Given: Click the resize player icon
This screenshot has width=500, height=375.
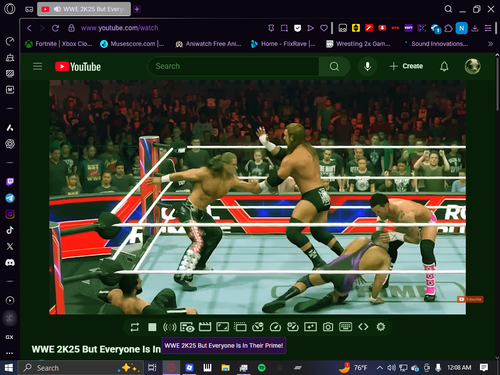Looking at the screenshot, I should coord(222,327).
